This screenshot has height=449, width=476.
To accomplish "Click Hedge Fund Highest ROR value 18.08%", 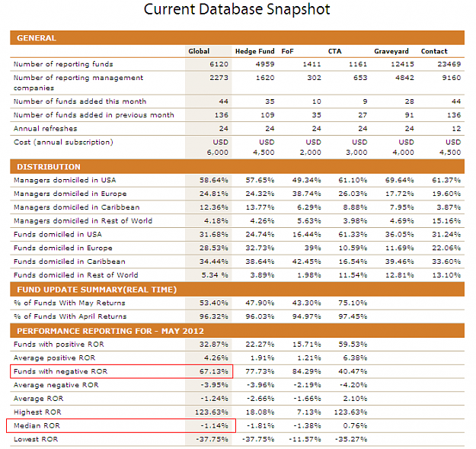I will pyautogui.click(x=260, y=412).
